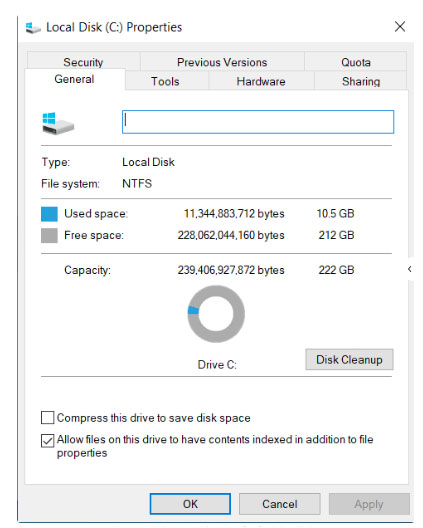Focus the drive label text field
The width and height of the screenshot is (423, 528).
click(258, 122)
